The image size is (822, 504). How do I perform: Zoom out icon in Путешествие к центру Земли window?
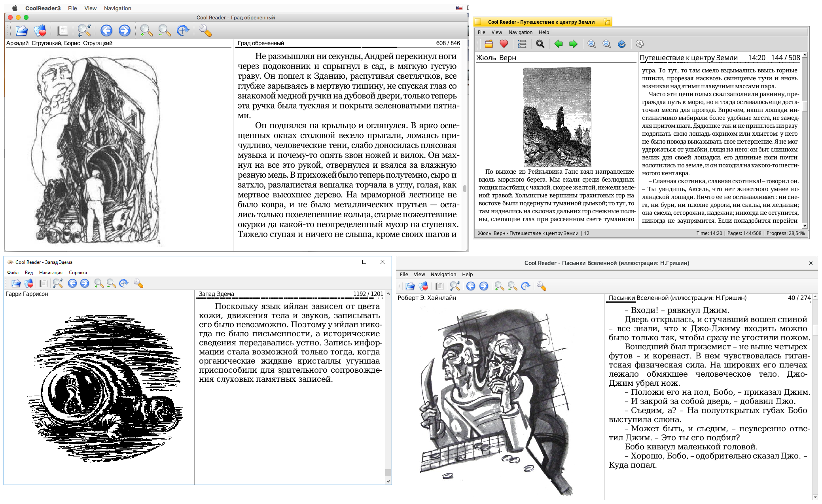(607, 44)
